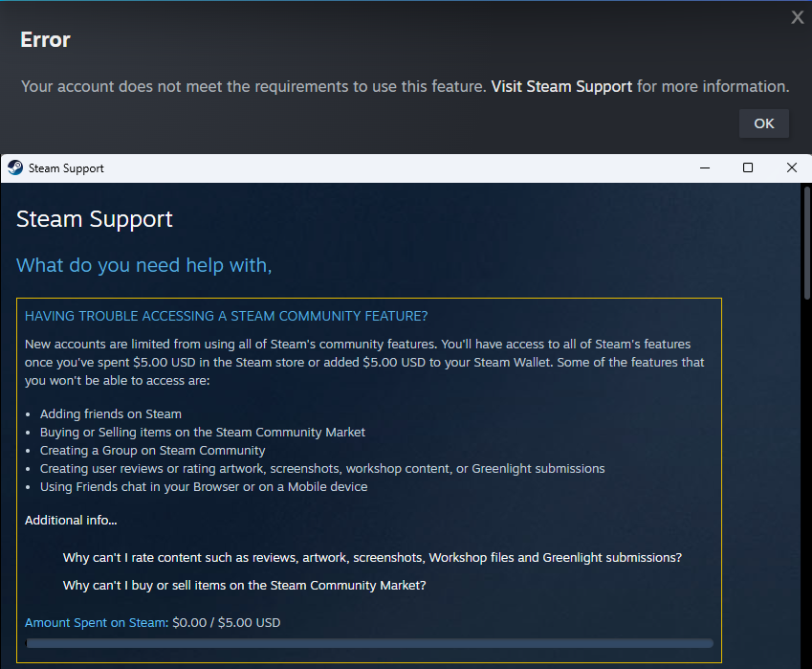This screenshot has height=669, width=812.
Task: Click 'What do you need help with,' text
Action: 144,265
